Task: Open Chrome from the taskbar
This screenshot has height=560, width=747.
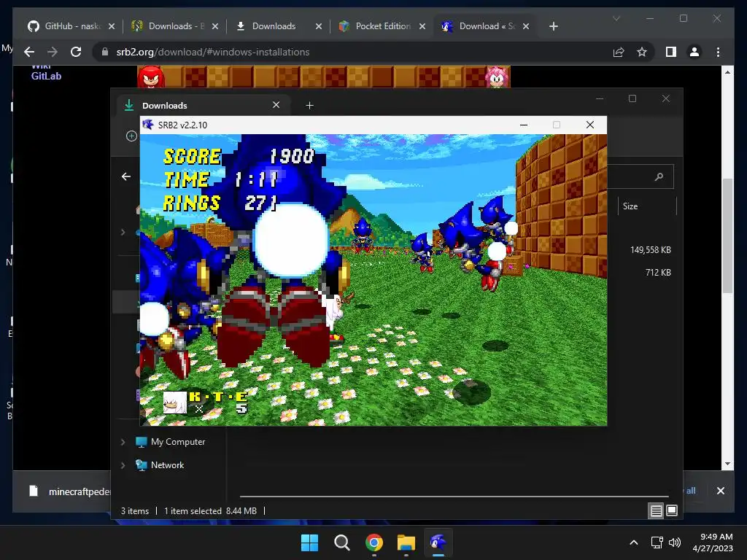Action: [374, 542]
